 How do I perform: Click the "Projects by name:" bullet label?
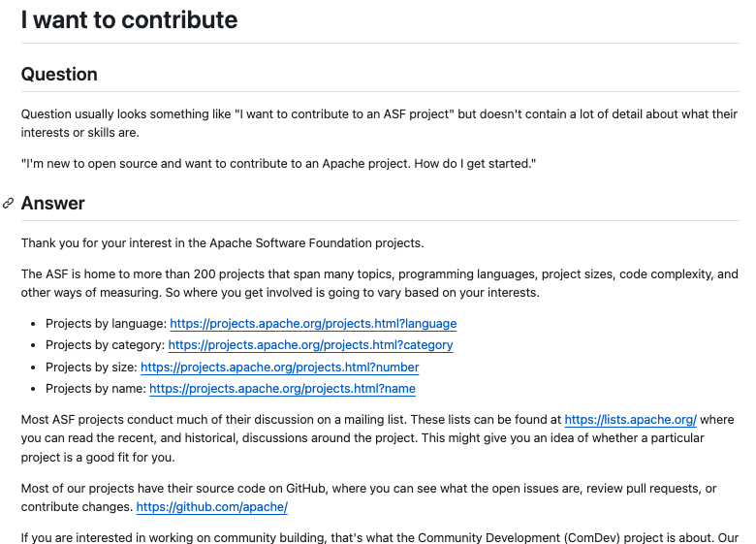95,389
